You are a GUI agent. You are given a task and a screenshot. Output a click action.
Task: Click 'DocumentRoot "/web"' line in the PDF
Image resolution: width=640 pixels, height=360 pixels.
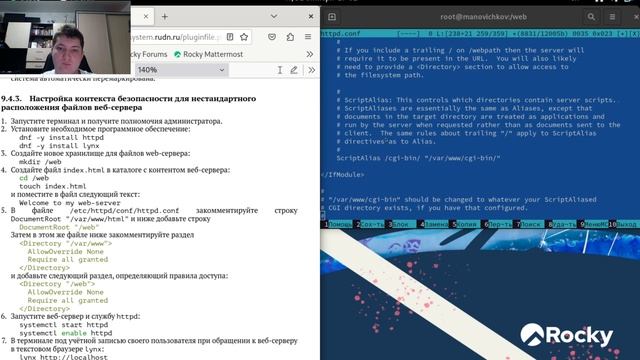pos(59,227)
